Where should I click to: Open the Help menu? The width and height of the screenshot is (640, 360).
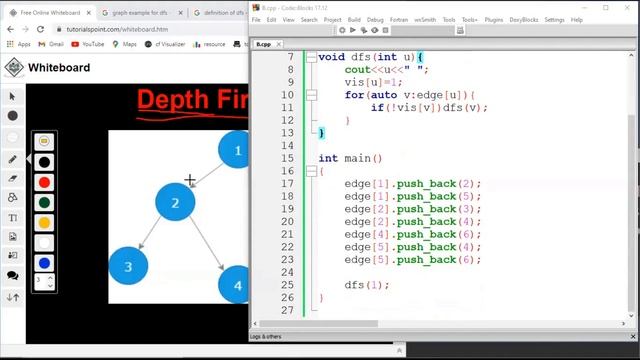[x=577, y=20]
